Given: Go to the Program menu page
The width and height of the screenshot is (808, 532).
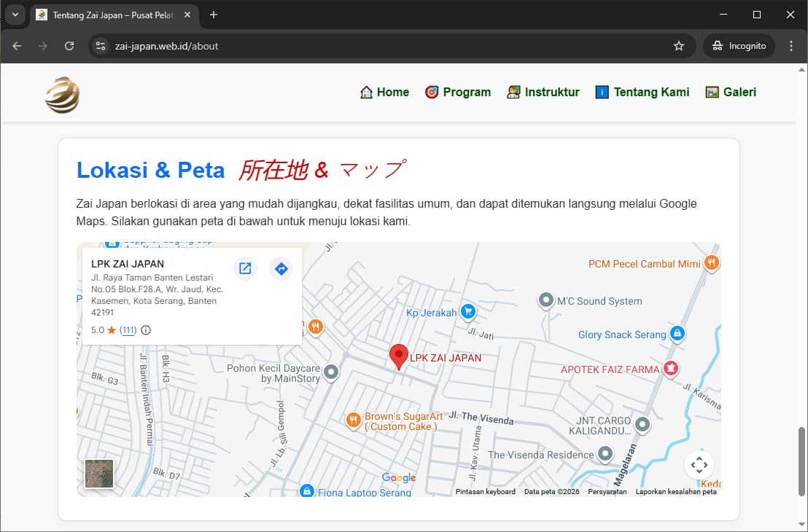Looking at the screenshot, I should 457,92.
